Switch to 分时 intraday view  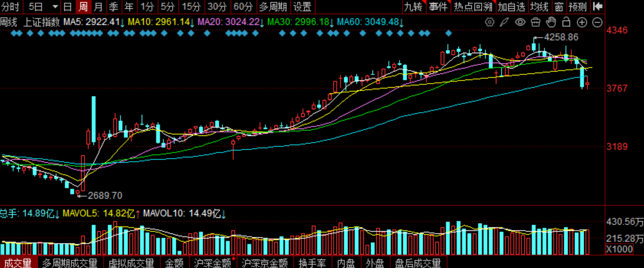pos(11,7)
